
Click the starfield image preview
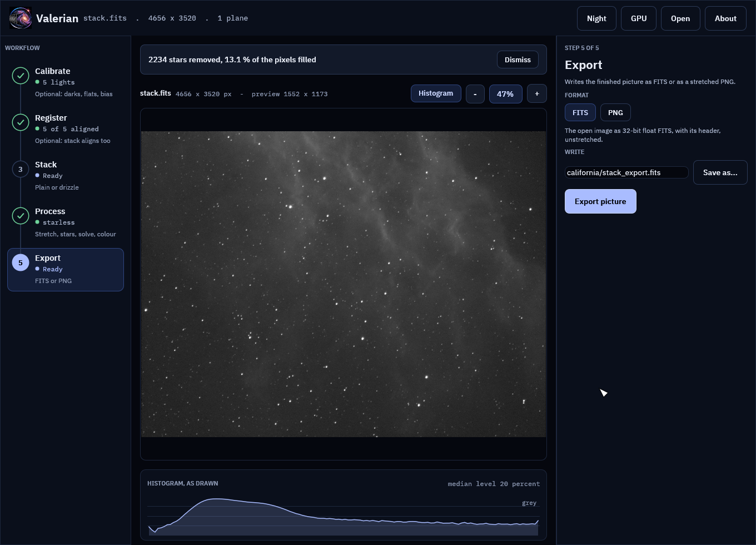[344, 284]
